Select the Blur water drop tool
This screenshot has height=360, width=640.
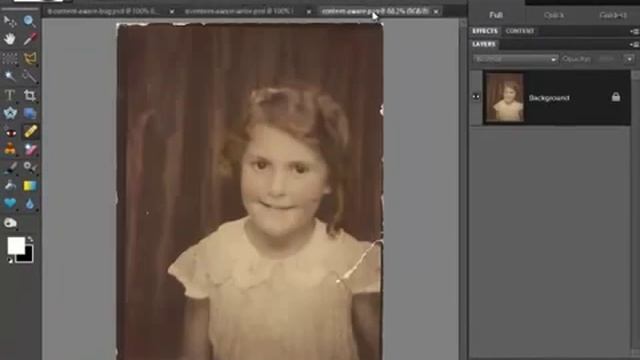coord(29,203)
